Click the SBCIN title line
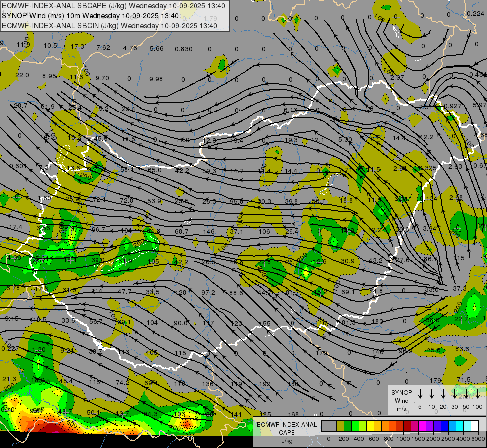 click(109, 26)
